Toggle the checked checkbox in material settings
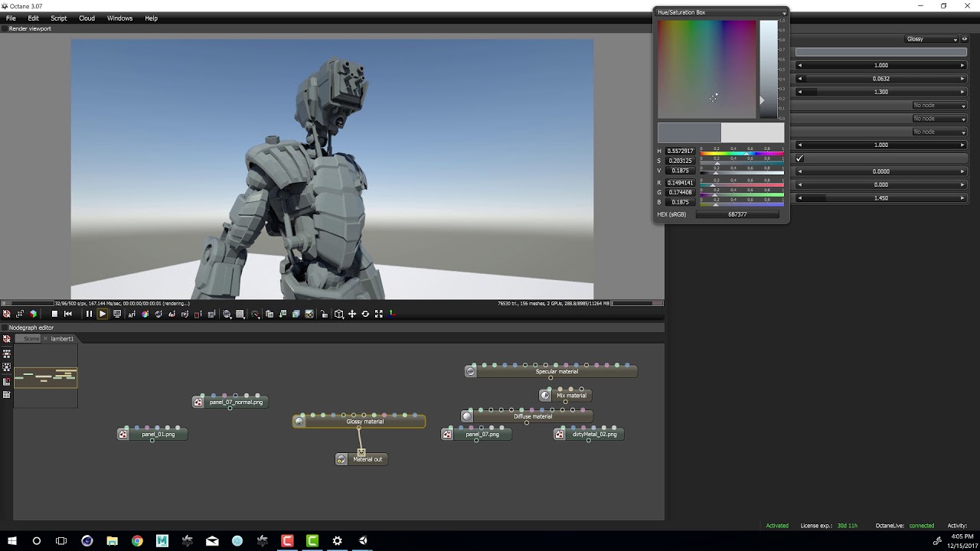The image size is (980, 551). [799, 158]
